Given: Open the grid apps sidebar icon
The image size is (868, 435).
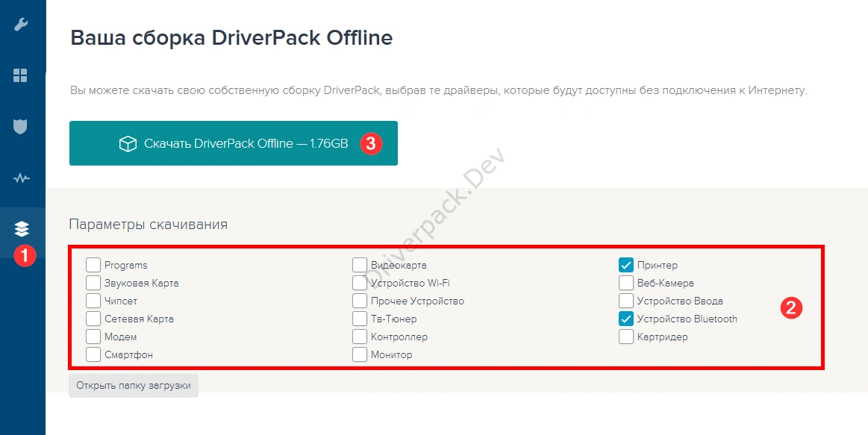Looking at the screenshot, I should [x=20, y=75].
